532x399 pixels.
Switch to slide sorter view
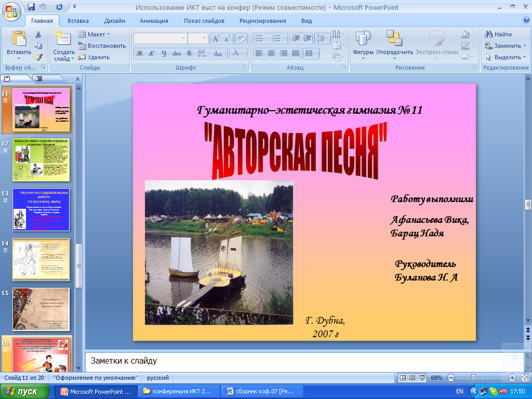click(x=413, y=378)
